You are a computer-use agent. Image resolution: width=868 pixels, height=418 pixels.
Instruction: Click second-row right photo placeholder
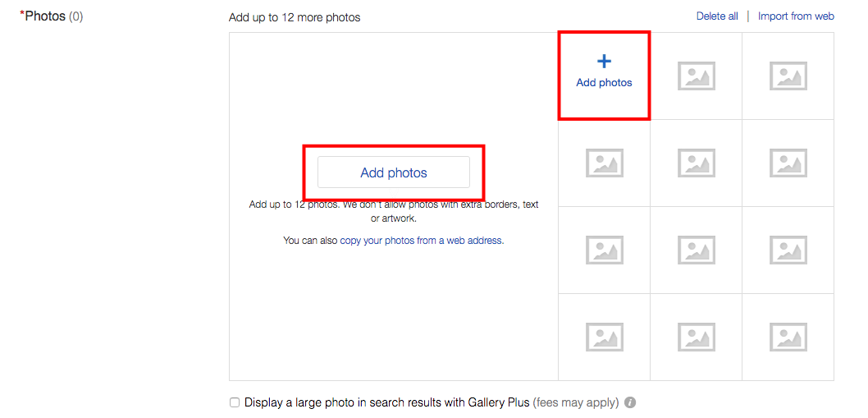click(x=788, y=163)
